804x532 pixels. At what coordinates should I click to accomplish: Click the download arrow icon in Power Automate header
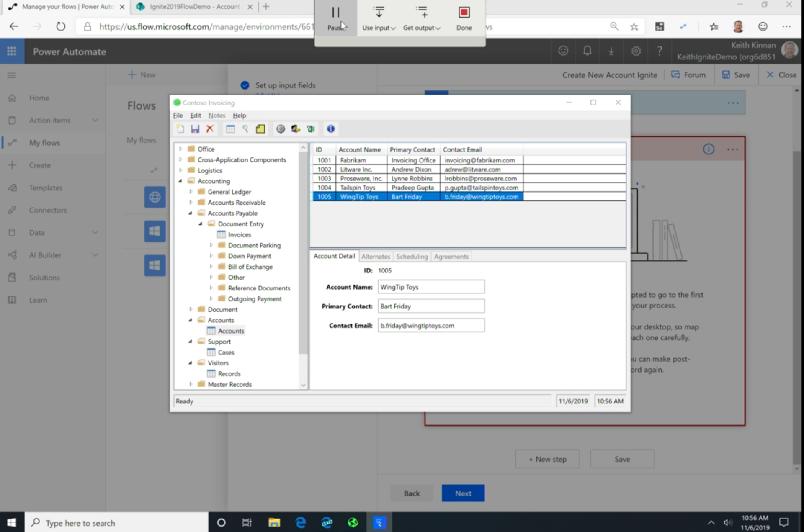611,51
